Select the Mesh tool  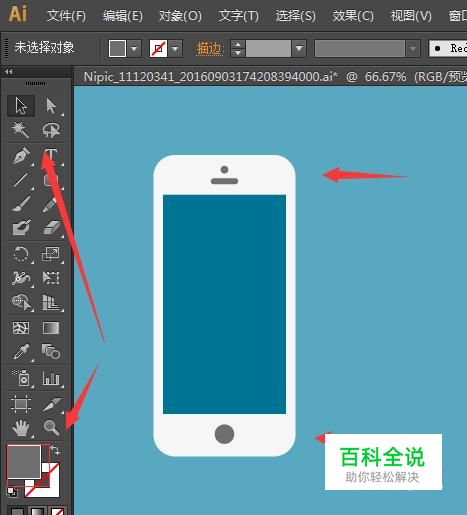coord(21,328)
